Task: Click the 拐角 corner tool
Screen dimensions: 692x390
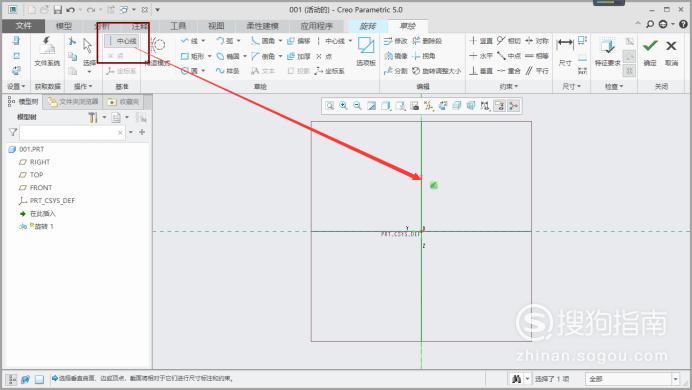Action: [x=424, y=56]
